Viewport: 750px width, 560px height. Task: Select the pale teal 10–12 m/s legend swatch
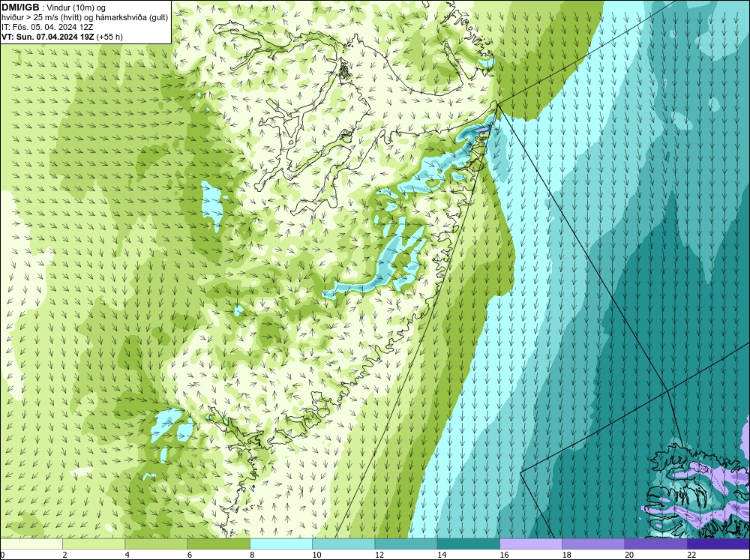(343, 544)
